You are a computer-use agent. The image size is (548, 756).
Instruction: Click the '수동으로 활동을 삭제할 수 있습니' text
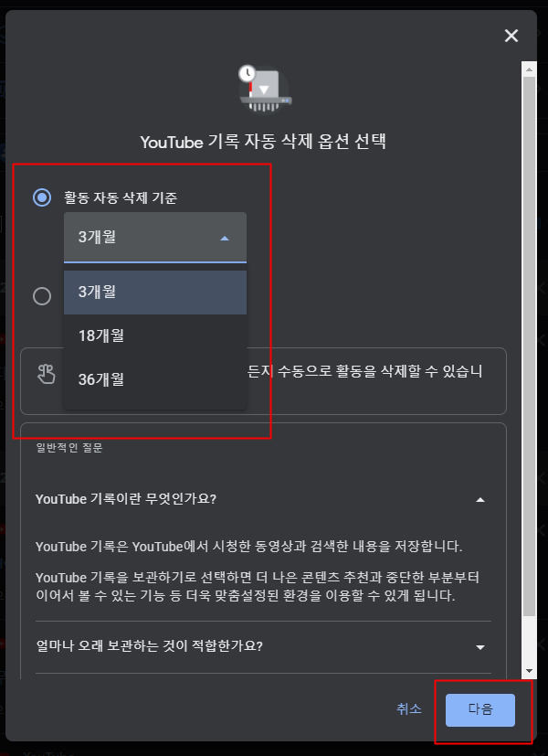[x=379, y=371]
